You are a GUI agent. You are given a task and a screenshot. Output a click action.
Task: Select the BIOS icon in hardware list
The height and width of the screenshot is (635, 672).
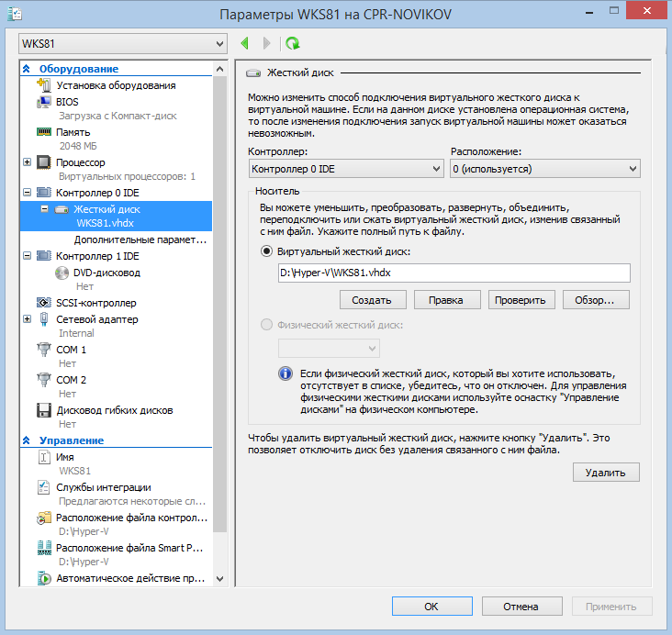pos(43,102)
